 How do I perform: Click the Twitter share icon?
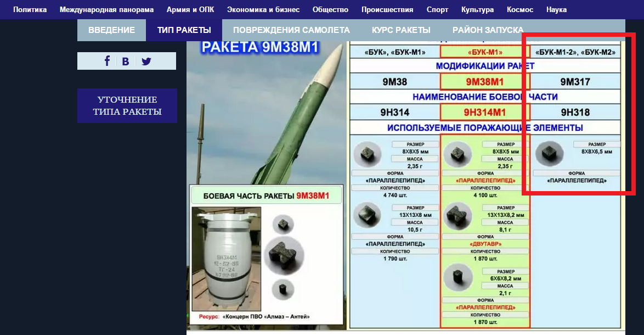tap(146, 61)
